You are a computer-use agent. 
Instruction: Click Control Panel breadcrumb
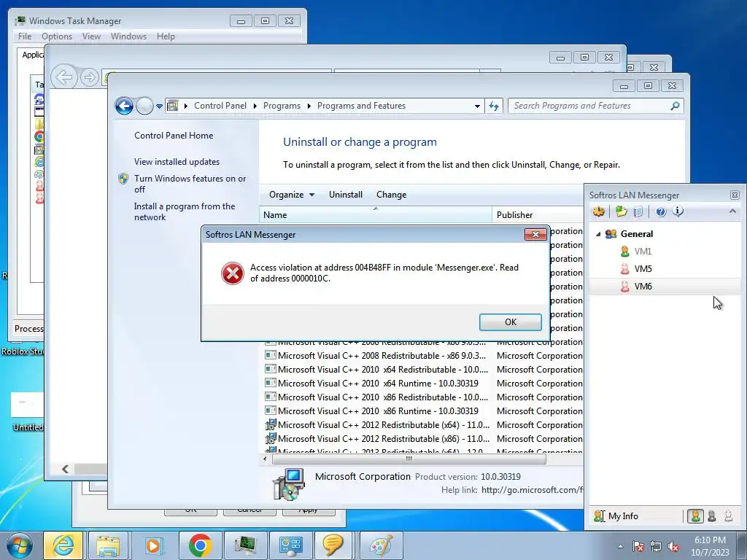(220, 106)
